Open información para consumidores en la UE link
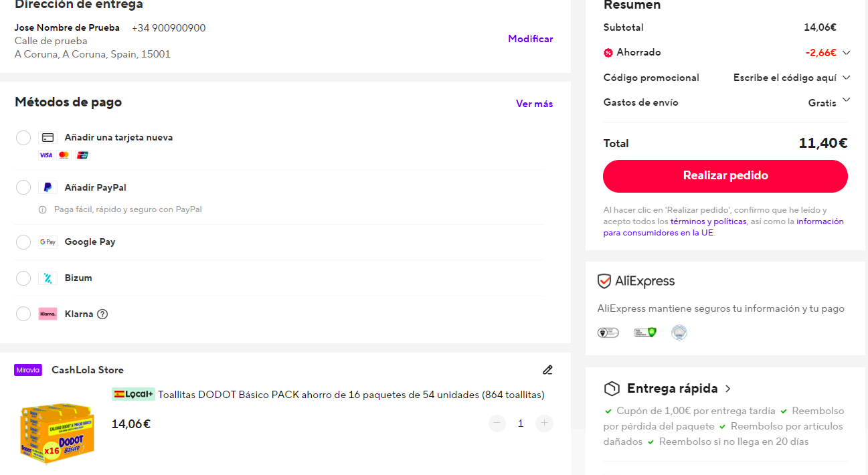The width and height of the screenshot is (868, 475). pyautogui.click(x=723, y=227)
